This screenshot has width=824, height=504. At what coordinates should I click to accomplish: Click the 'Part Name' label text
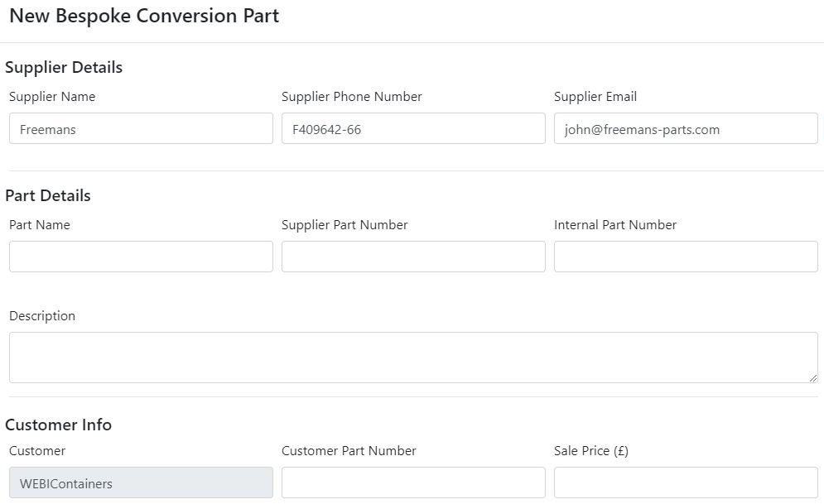(x=40, y=225)
